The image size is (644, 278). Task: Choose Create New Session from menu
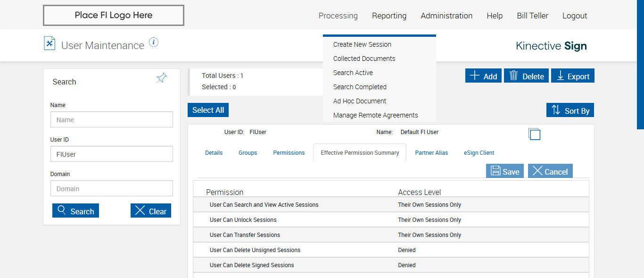tap(362, 44)
